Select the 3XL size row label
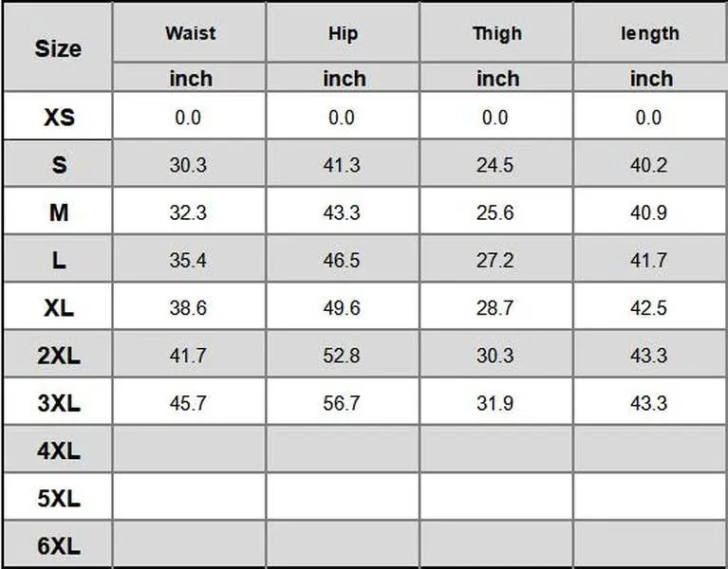The height and width of the screenshot is (569, 728). (x=58, y=403)
